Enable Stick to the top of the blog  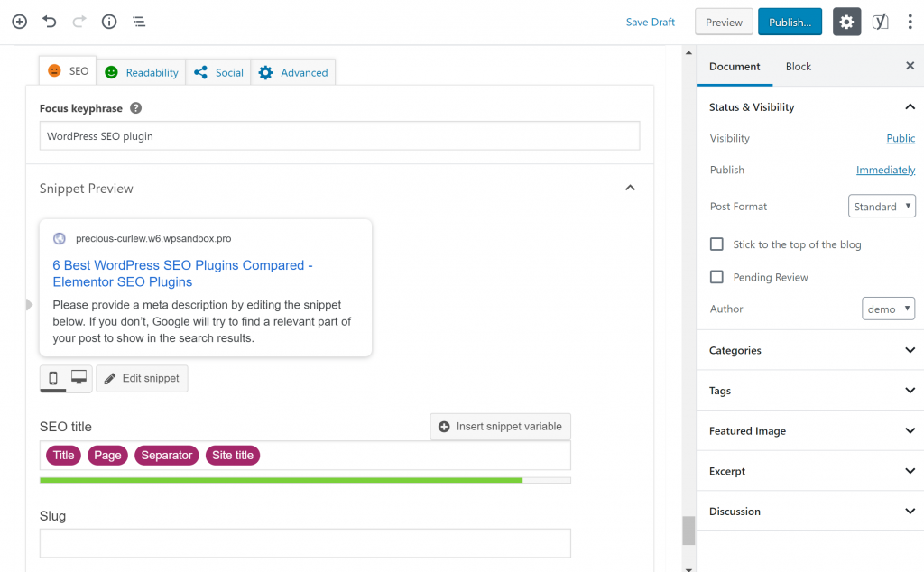pyautogui.click(x=717, y=244)
